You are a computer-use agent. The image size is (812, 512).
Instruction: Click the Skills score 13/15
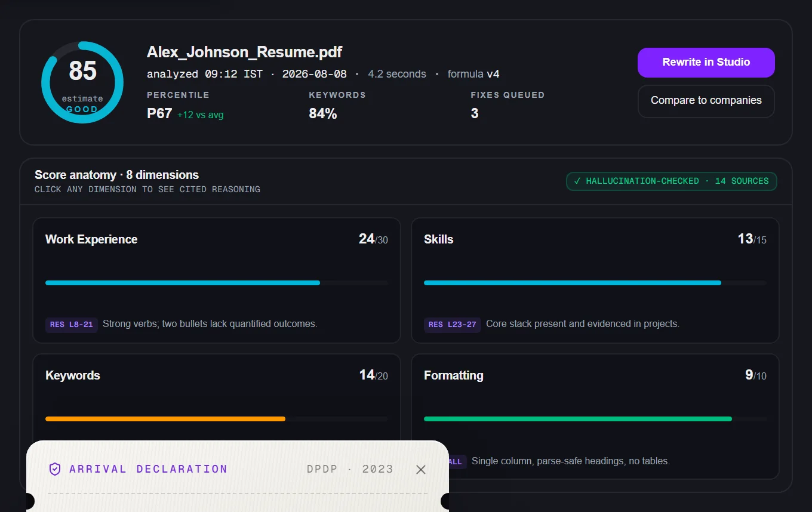pyautogui.click(x=752, y=239)
